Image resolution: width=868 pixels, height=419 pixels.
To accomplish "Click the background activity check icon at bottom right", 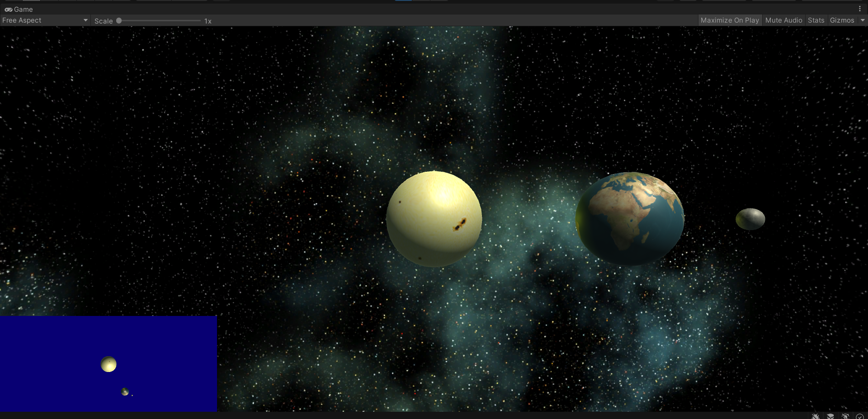I will 860,416.
